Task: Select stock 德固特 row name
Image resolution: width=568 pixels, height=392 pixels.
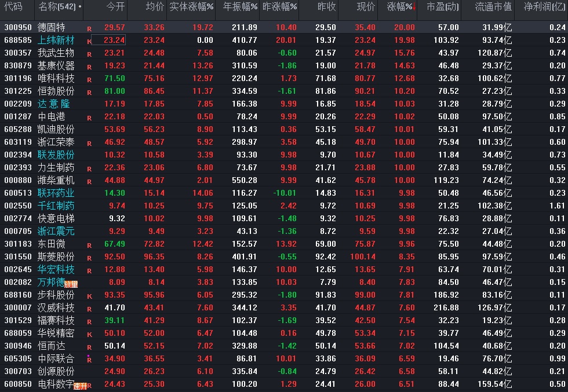Action: coord(52,28)
